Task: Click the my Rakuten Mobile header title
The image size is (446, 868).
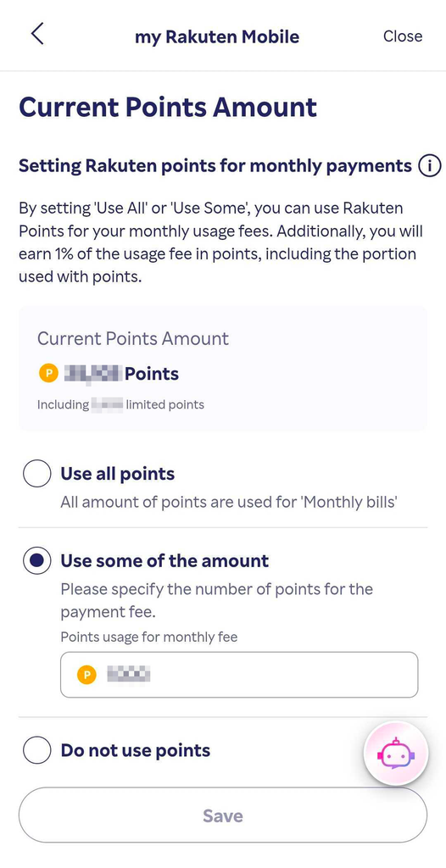Action: (x=216, y=36)
